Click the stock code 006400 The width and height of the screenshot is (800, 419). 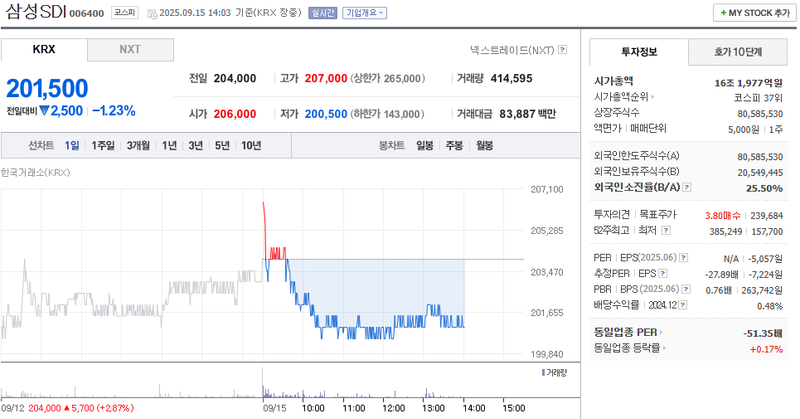(87, 14)
